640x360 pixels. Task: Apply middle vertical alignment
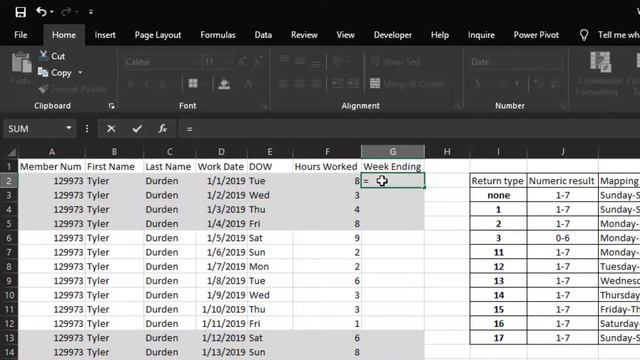tap(300, 61)
